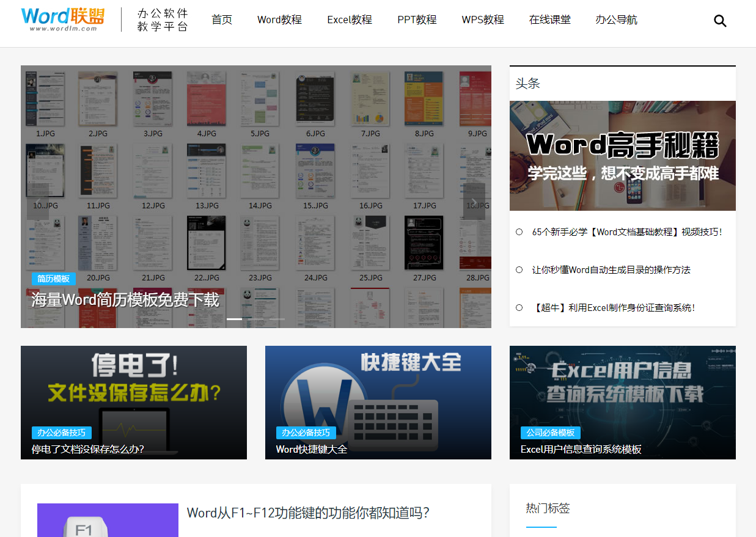Open 停电了文档没保存怎么办? title link

88,449
